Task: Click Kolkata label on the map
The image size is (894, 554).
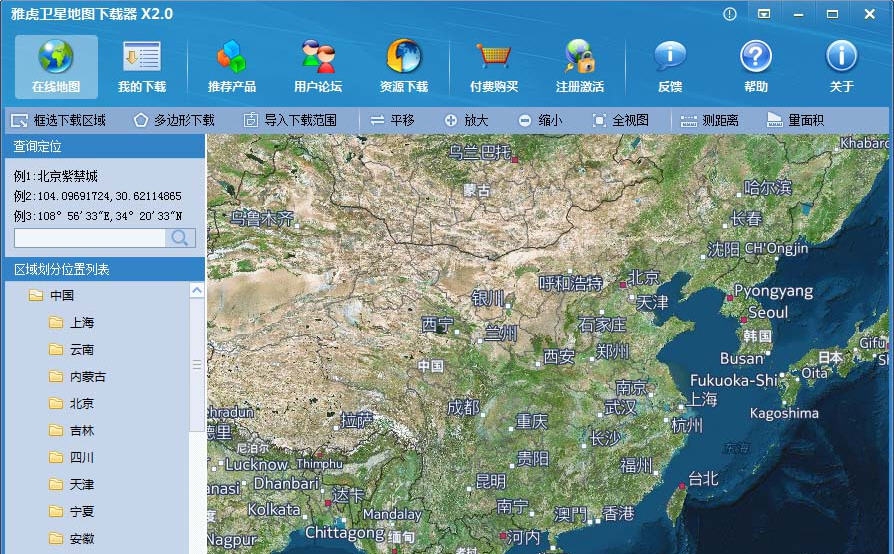Action: tap(274, 509)
